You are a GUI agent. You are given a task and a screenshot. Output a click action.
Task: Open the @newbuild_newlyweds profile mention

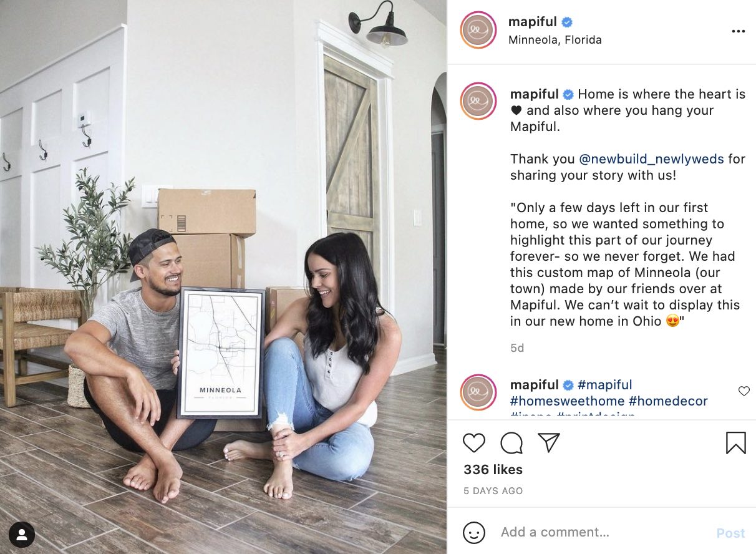(x=651, y=159)
